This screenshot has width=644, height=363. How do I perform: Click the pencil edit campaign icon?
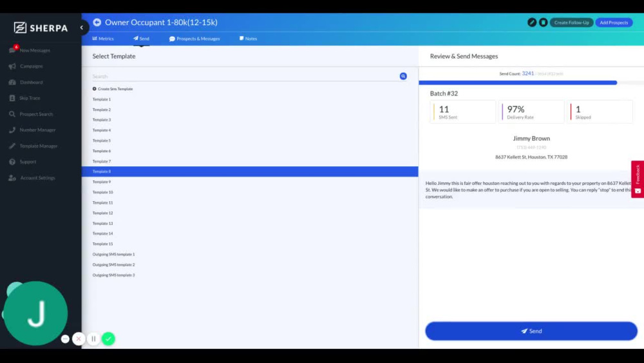point(532,22)
